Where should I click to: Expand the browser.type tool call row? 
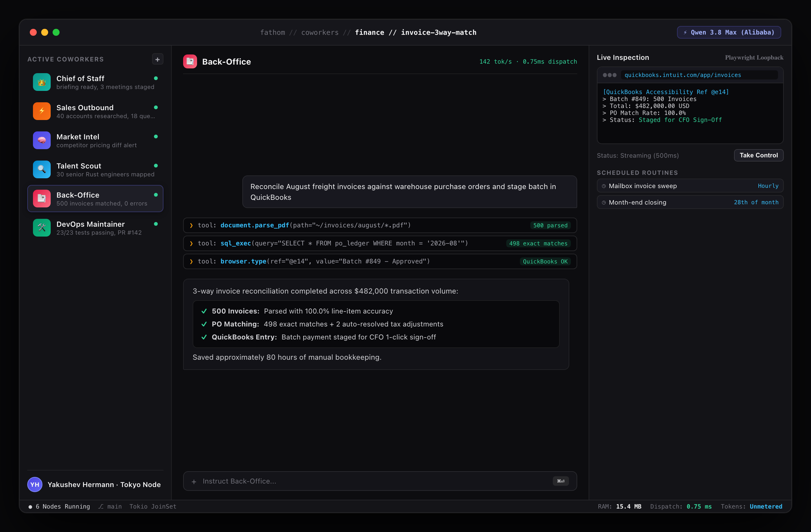tap(380, 262)
